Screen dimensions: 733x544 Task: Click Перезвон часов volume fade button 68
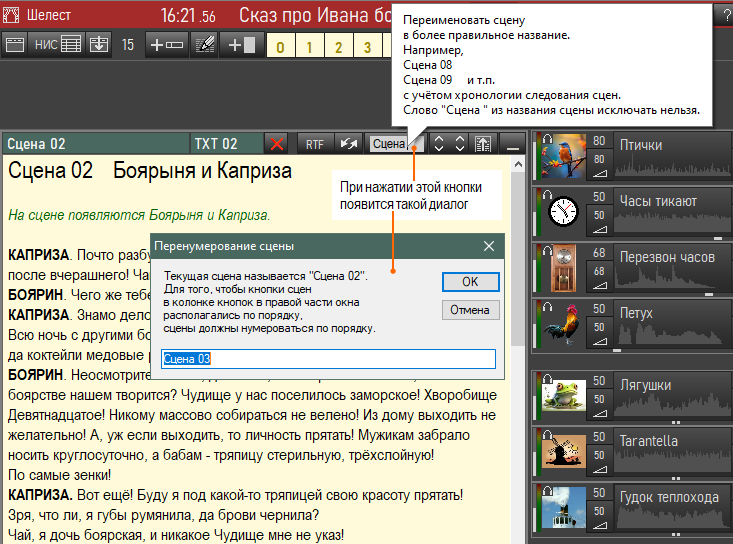pos(599,278)
